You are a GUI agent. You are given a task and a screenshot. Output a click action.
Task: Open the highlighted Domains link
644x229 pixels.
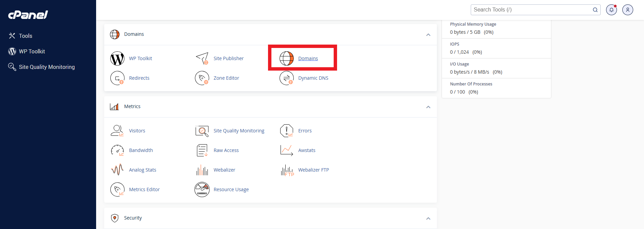[308, 58]
